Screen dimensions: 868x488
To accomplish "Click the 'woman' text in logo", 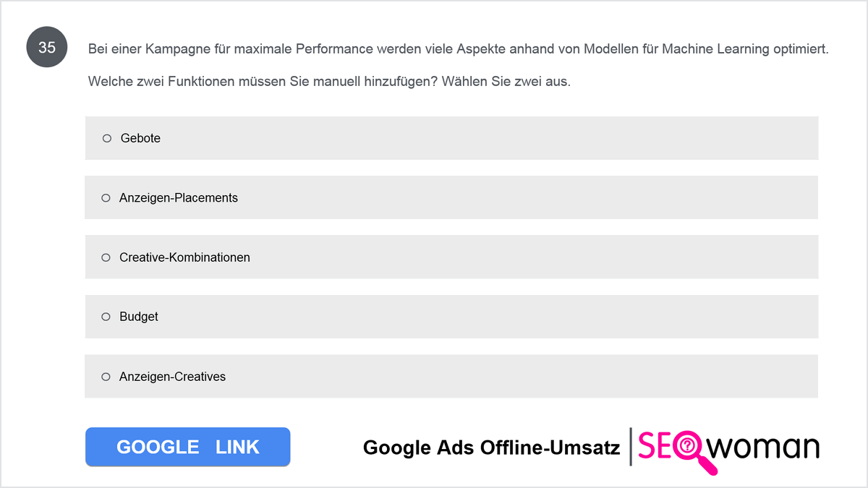I will click(x=763, y=448).
